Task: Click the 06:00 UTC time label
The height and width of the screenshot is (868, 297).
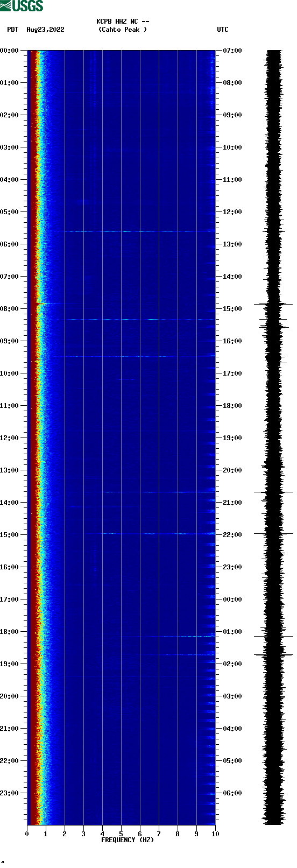Action: pos(232,793)
